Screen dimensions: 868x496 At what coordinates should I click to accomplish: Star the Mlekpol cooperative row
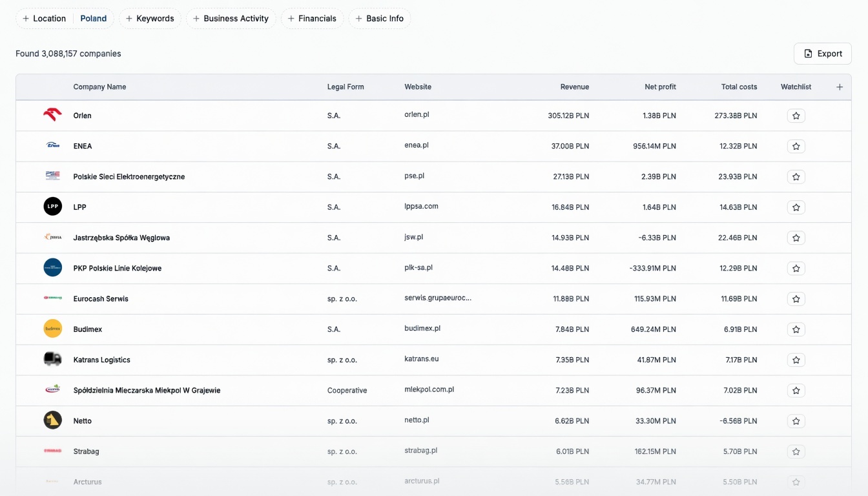click(x=796, y=390)
